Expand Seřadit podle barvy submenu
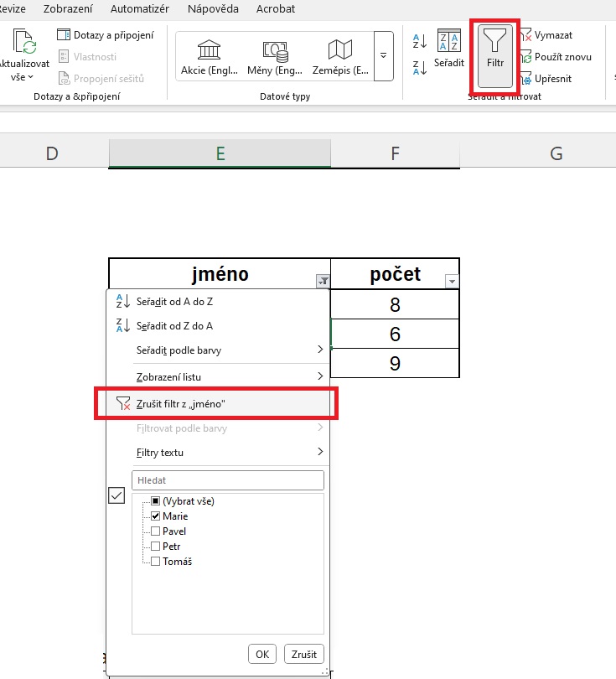616x679 pixels. pos(218,350)
